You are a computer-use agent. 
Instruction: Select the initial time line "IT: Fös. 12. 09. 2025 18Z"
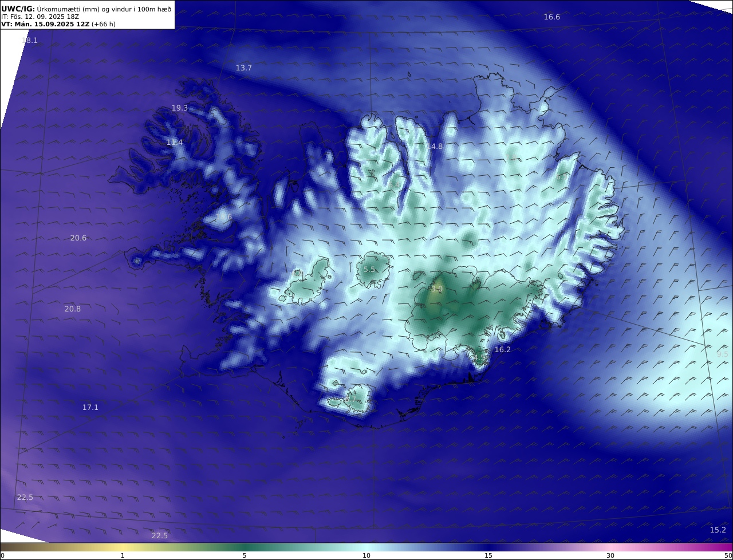coord(40,17)
